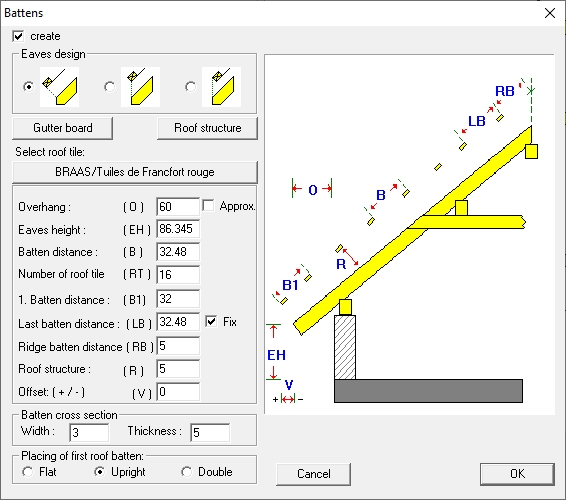566x500 pixels.
Task: Click the Eaves height (EH) field
Action: [x=178, y=229]
